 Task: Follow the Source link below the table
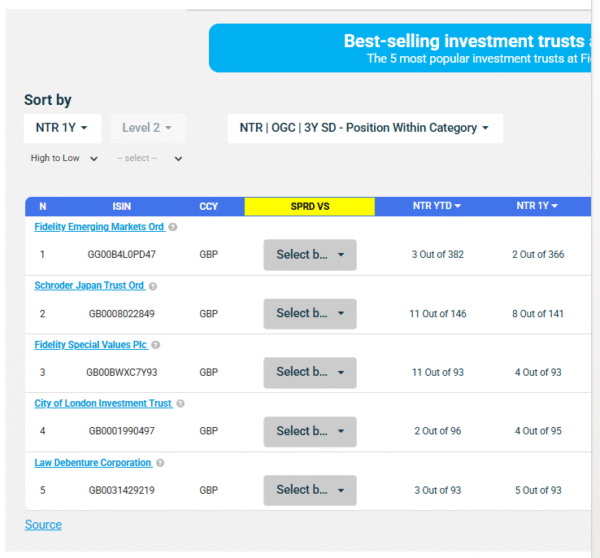[x=43, y=525]
